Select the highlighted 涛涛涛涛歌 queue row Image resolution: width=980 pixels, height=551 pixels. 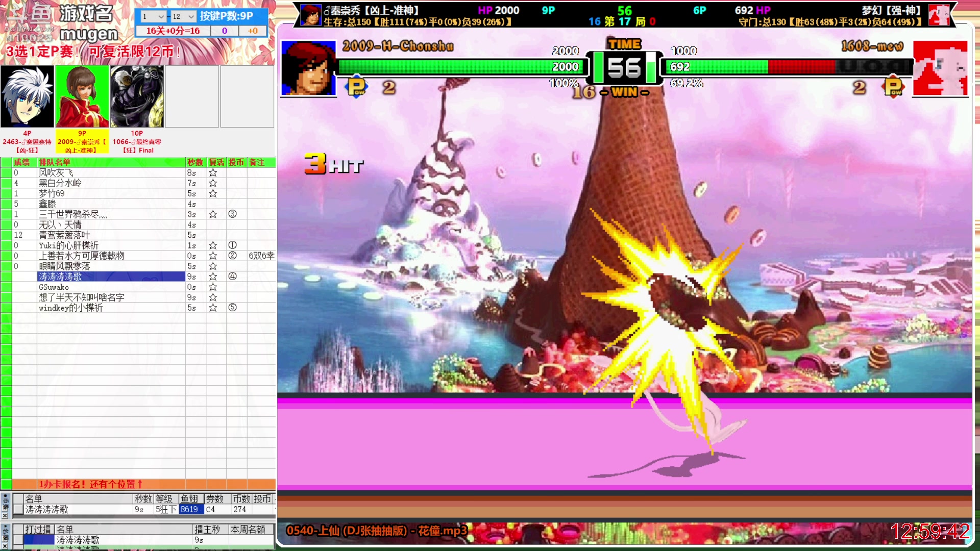[x=111, y=277]
